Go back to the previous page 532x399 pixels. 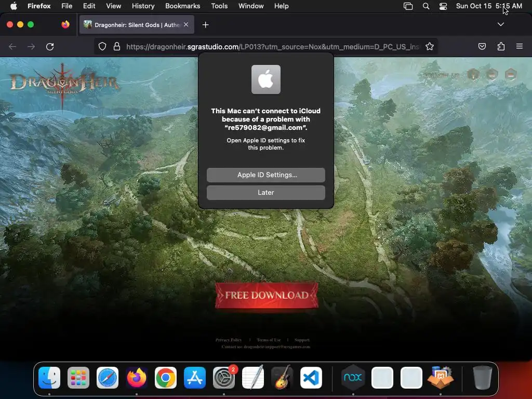tap(12, 46)
